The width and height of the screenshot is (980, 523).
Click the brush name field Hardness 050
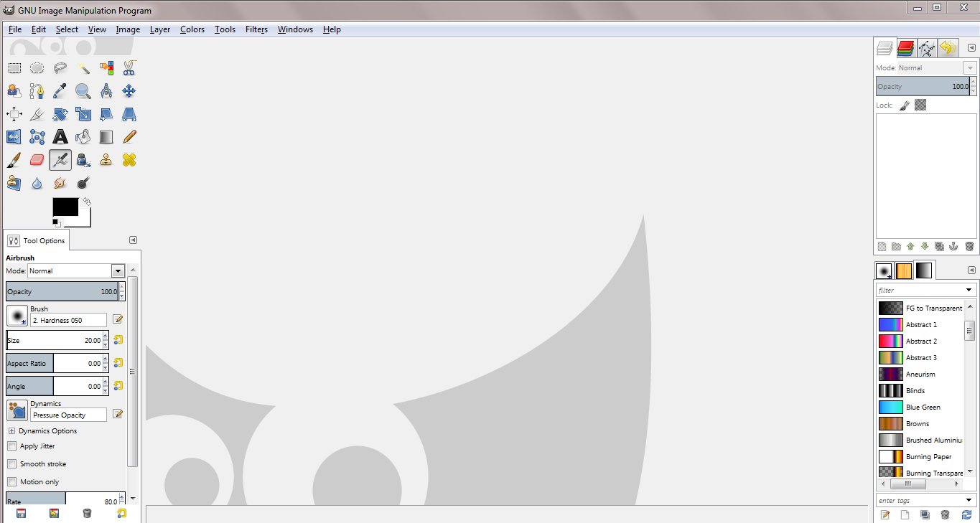69,320
